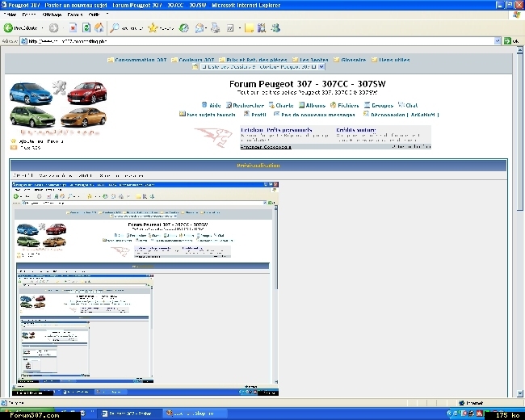This screenshot has width=525, height=420.
Task: Open the ? help menu
Action: point(107,15)
